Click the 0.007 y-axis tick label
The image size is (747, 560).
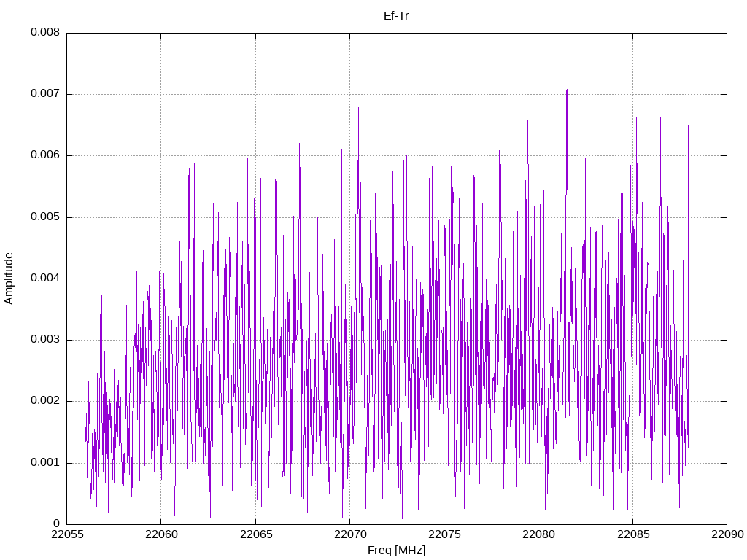click(45, 94)
